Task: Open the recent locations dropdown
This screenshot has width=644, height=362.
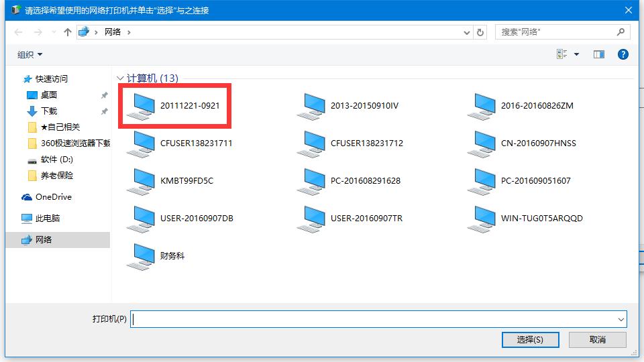Action: click(x=54, y=32)
